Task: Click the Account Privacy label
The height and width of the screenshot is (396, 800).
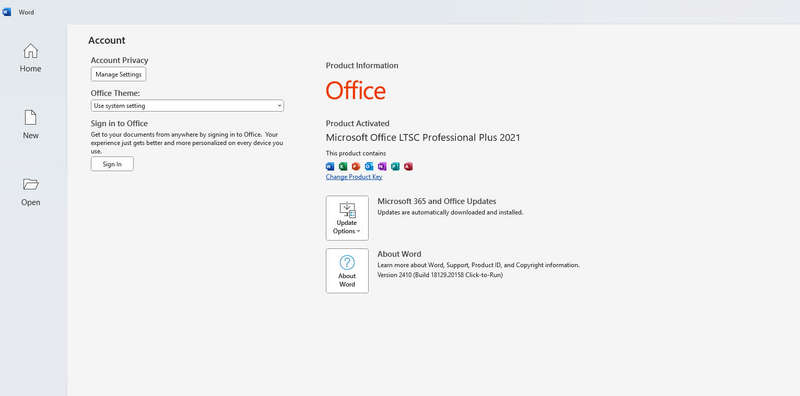Action: coord(119,60)
